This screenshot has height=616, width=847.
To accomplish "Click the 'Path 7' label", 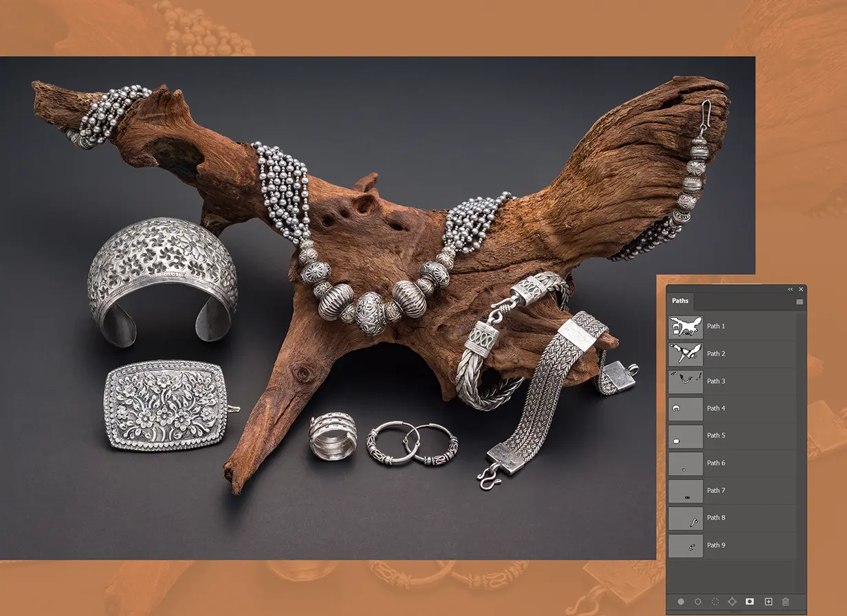I will (x=716, y=490).
